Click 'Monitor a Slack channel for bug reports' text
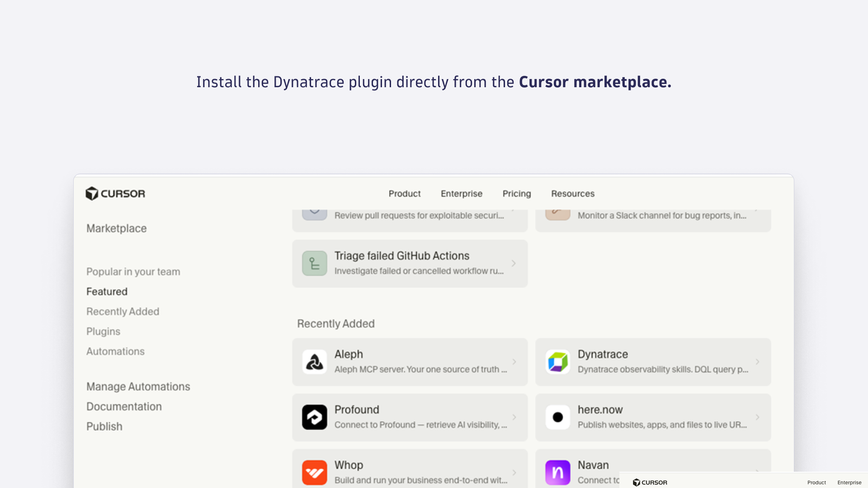The width and height of the screenshot is (868, 488). (662, 216)
